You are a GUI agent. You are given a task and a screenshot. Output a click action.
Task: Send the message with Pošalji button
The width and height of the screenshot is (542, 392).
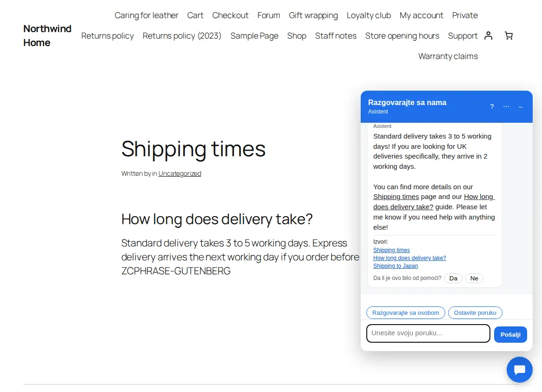click(x=510, y=334)
